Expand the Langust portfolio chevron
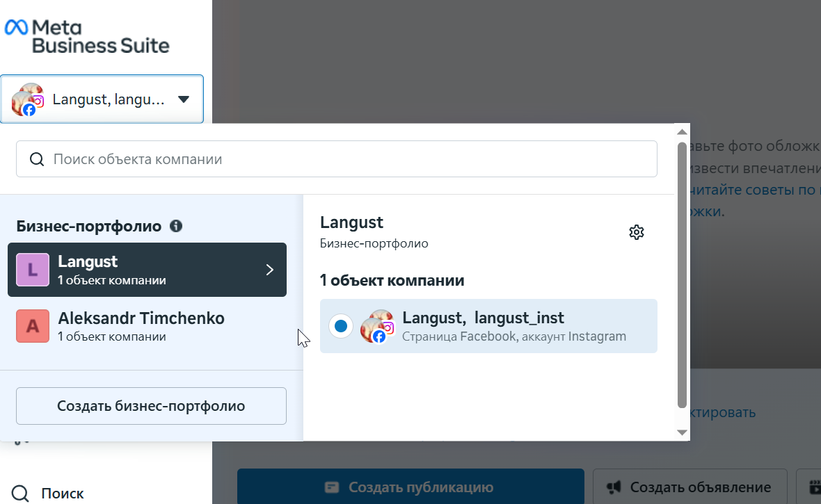 [270, 270]
